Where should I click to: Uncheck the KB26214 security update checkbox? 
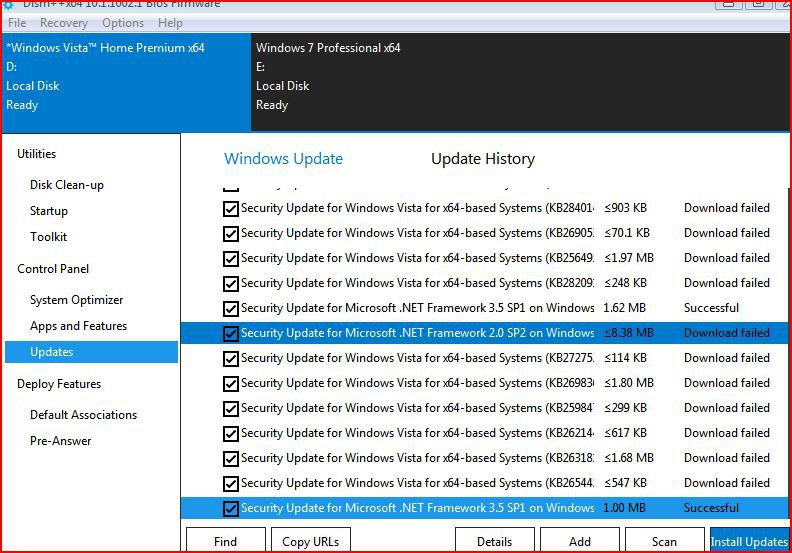[231, 434]
